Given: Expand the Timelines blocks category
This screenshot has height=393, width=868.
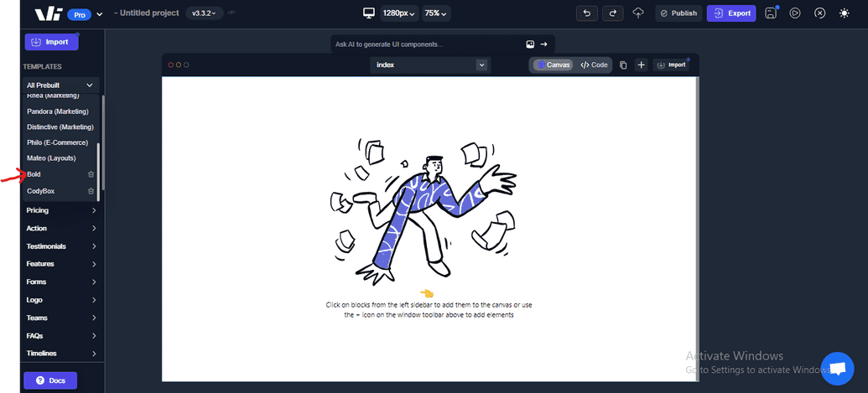Looking at the screenshot, I should (x=61, y=354).
